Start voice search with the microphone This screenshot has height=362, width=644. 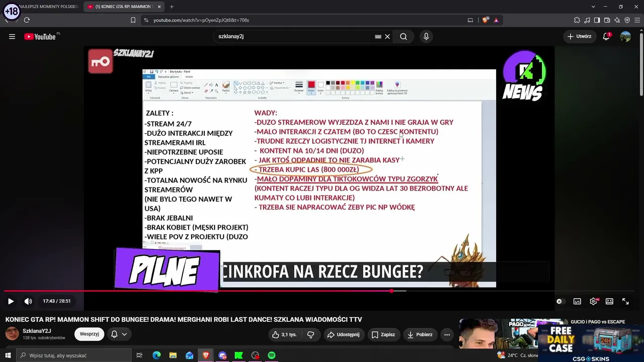(426, 37)
